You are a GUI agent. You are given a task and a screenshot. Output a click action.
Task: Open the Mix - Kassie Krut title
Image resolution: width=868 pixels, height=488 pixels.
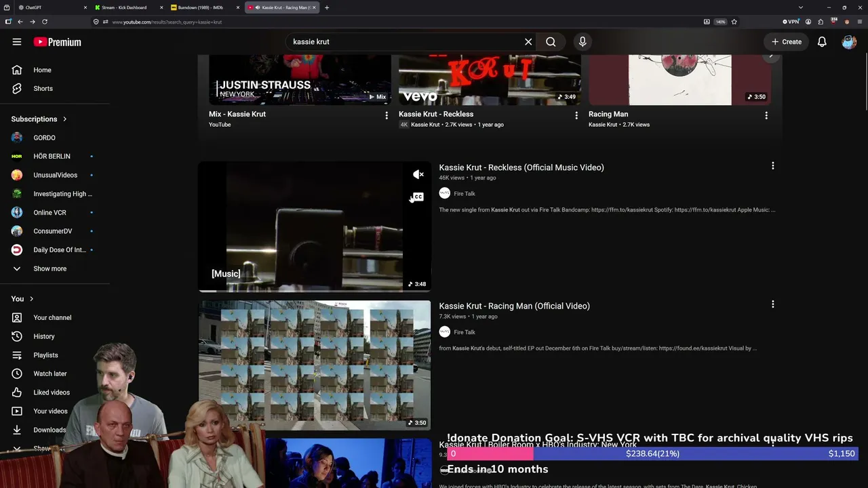pos(237,114)
